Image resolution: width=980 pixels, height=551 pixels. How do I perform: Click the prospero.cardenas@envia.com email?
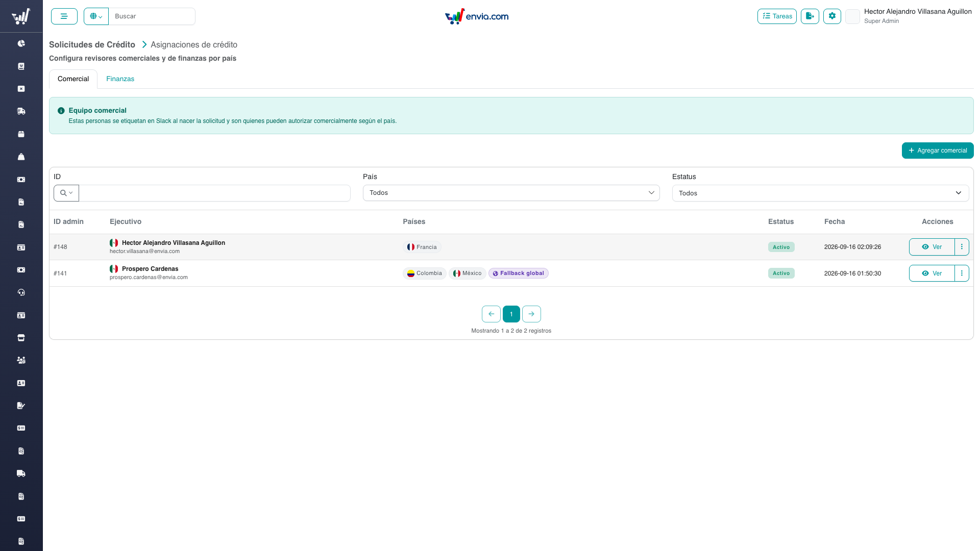[x=149, y=278]
